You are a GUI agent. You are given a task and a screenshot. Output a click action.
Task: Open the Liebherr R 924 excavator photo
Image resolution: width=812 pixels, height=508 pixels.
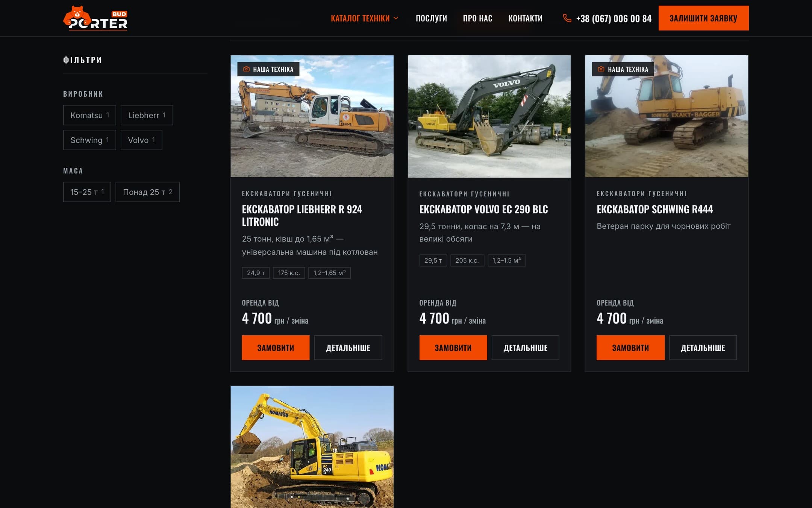coord(312,116)
